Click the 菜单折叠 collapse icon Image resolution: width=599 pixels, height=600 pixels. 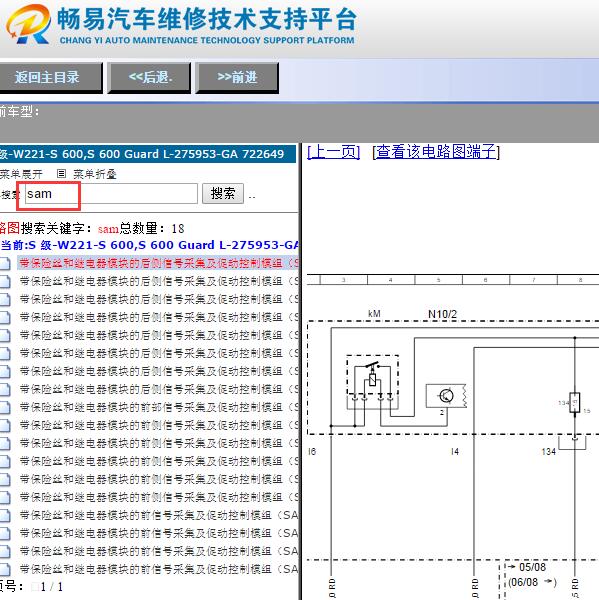pos(61,174)
